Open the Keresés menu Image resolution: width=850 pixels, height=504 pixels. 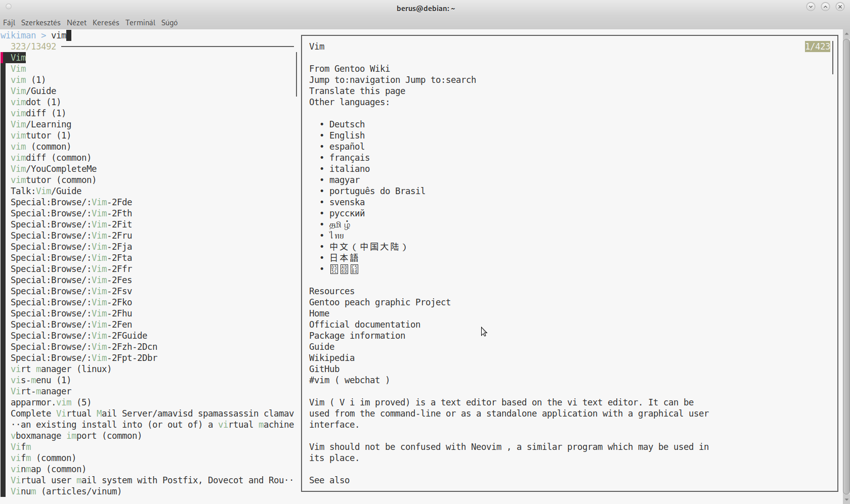point(106,23)
